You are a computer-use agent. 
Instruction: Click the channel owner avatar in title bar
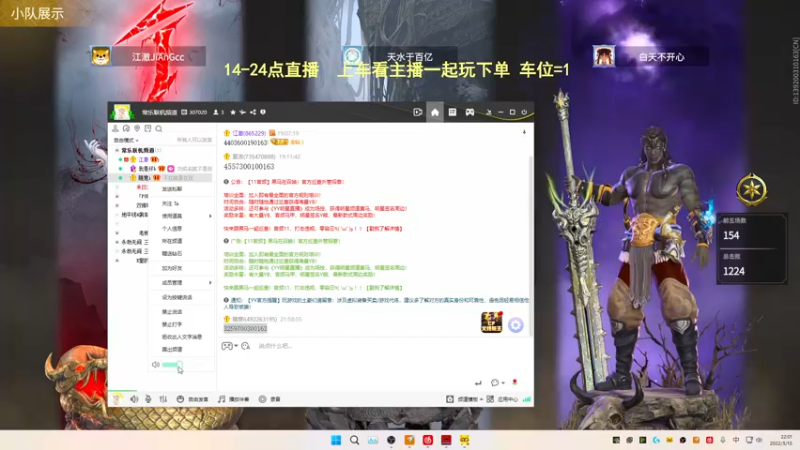(x=122, y=112)
